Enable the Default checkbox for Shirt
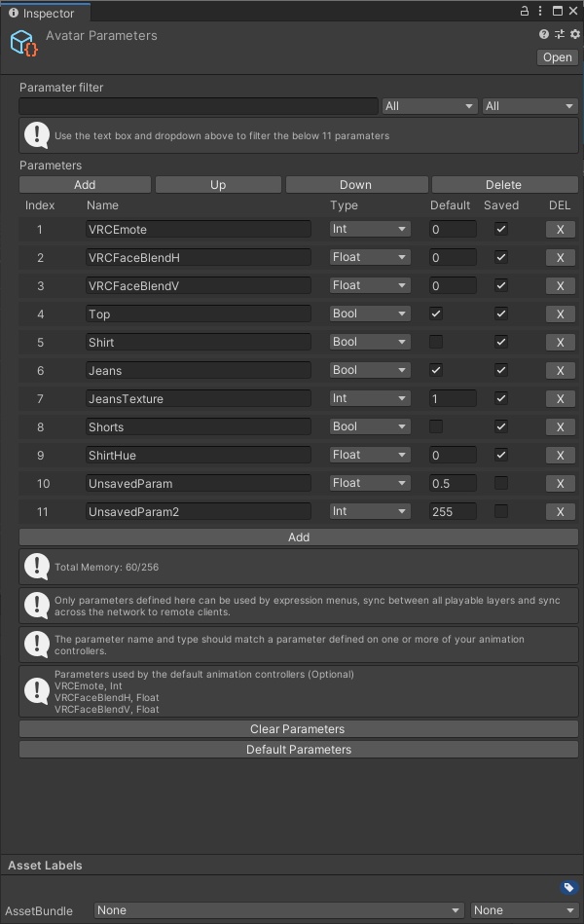Screen dimensions: 584x924 436,342
